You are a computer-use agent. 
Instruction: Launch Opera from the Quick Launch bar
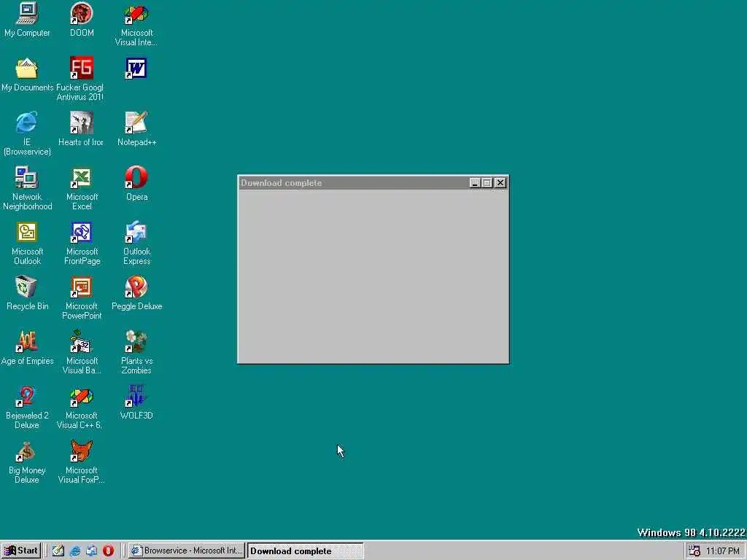pyautogui.click(x=108, y=551)
